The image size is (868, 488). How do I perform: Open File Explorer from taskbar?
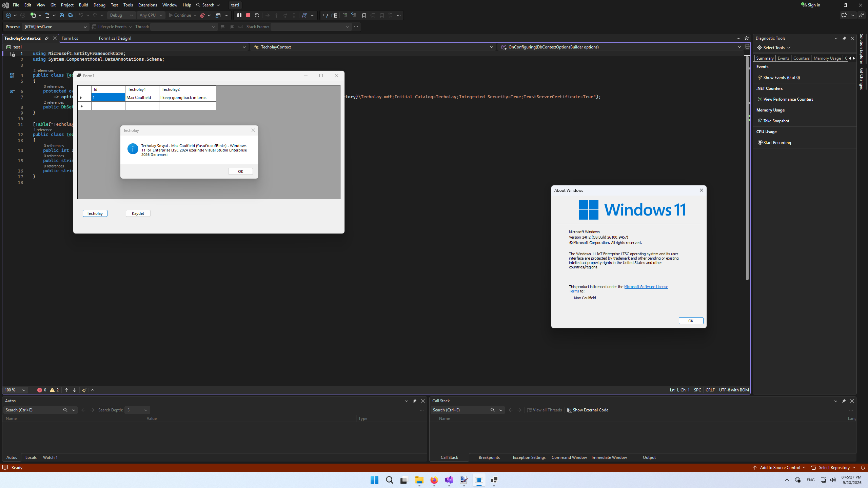click(x=419, y=480)
